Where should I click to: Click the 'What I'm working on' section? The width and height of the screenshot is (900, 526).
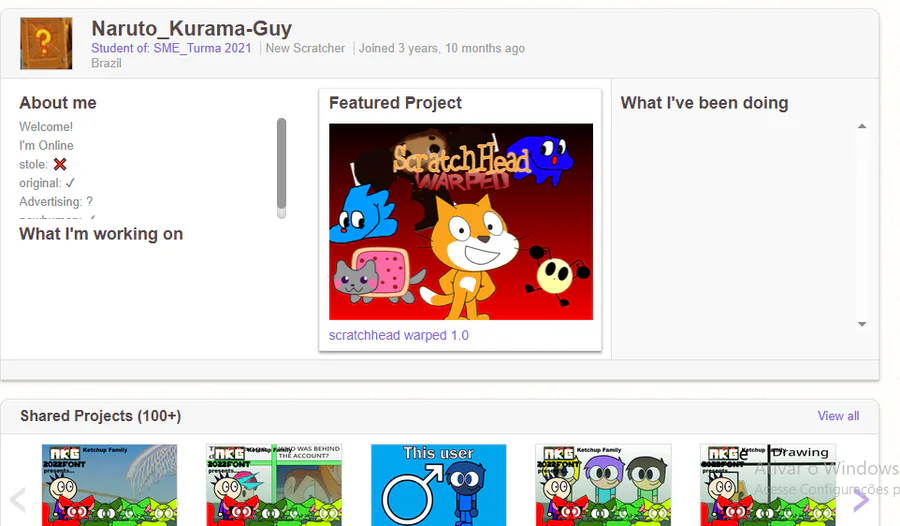click(101, 234)
